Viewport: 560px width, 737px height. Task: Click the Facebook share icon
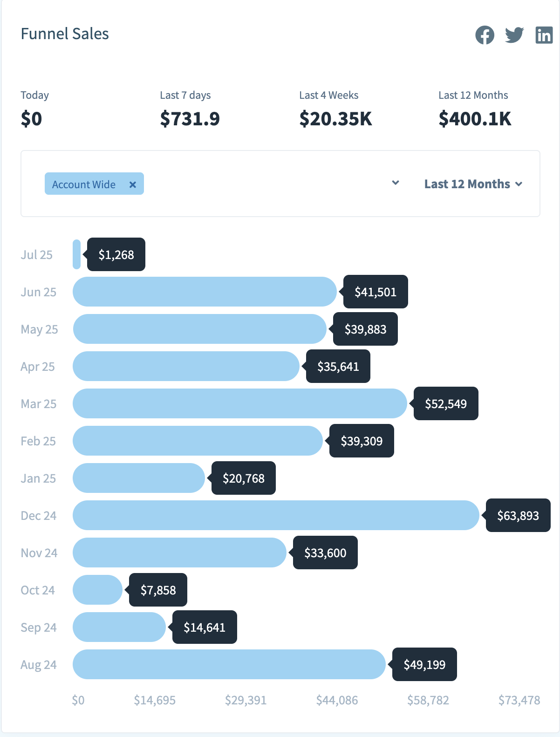pyautogui.click(x=485, y=35)
